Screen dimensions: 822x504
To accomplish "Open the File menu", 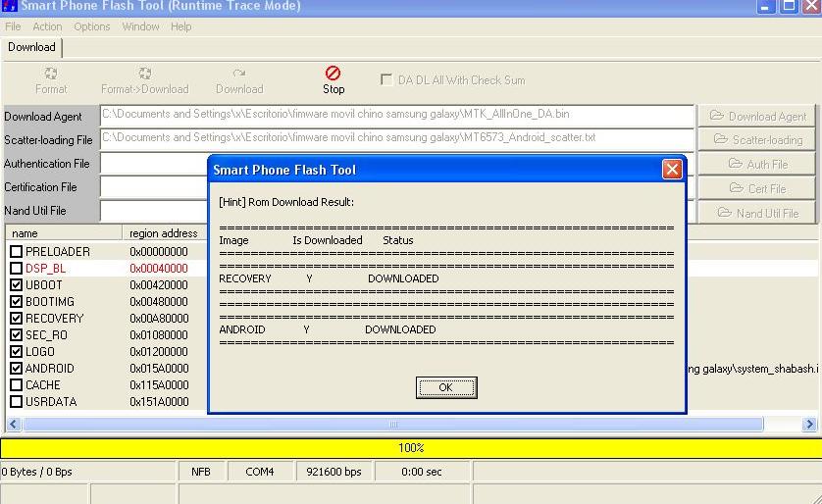I will [13, 26].
